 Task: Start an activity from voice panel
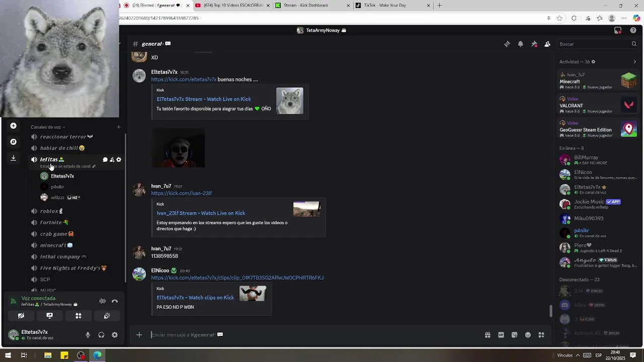click(78, 316)
